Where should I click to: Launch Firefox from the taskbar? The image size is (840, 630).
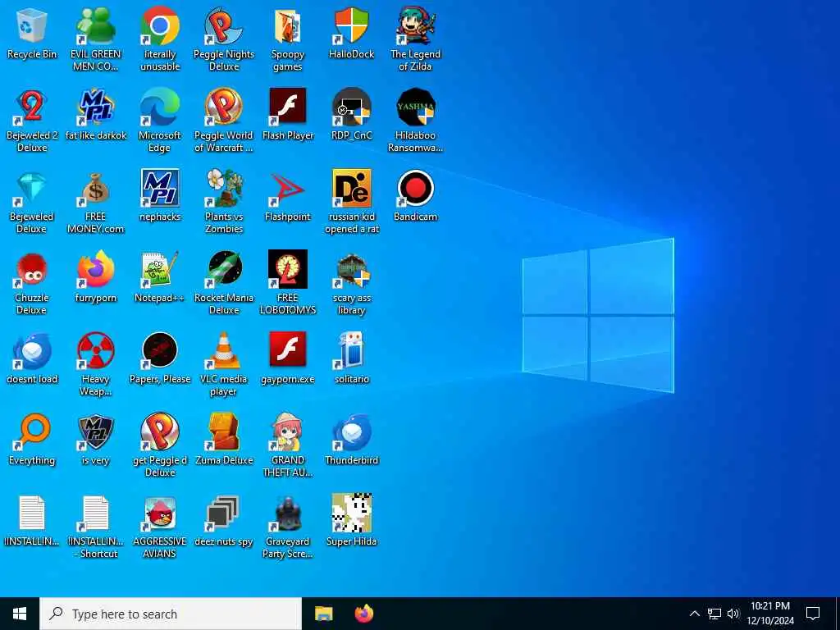(x=364, y=614)
